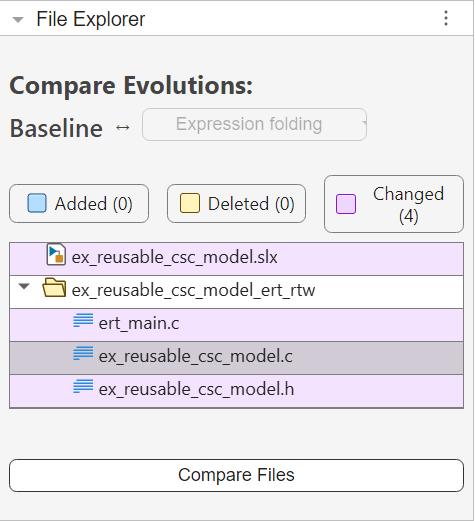
Task: Select ex_reusable_csc_model.slx in the file tree
Action: (x=236, y=259)
